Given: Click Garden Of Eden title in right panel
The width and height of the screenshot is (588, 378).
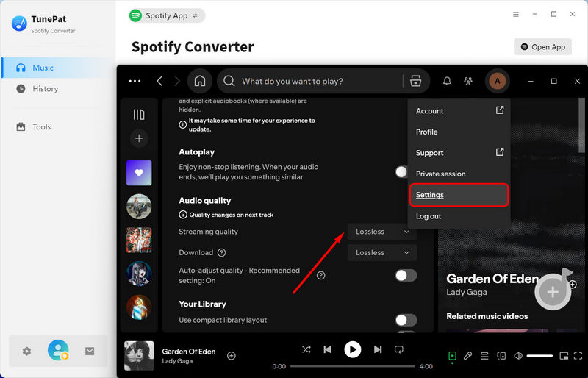Looking at the screenshot, I should pyautogui.click(x=492, y=279).
